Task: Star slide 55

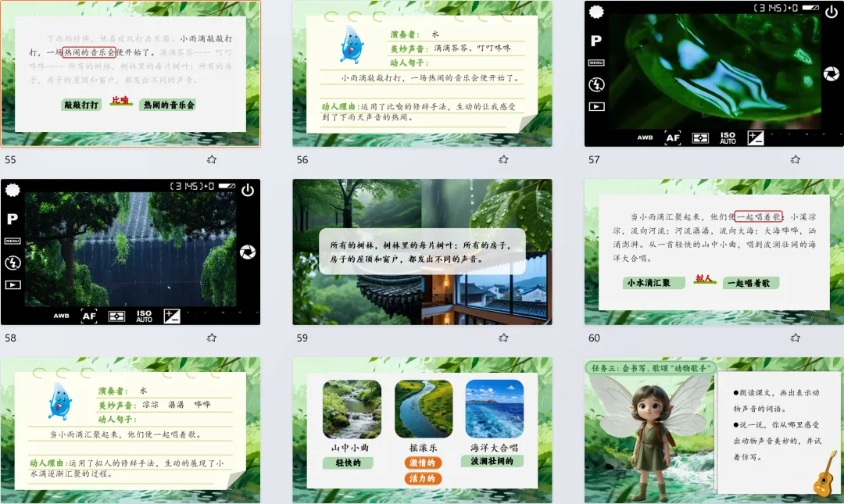Action: click(212, 159)
